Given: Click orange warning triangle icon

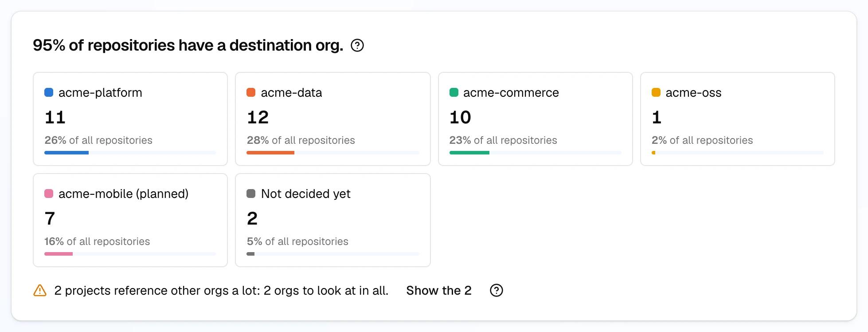Looking at the screenshot, I should 40,290.
